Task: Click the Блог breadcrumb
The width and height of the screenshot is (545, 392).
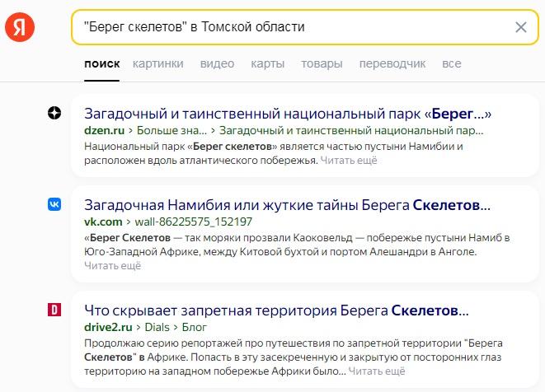Action: coord(195,327)
